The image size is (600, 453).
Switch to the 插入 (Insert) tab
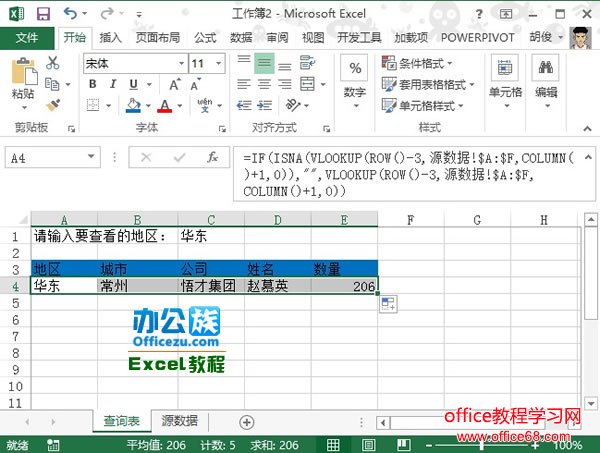click(110, 37)
